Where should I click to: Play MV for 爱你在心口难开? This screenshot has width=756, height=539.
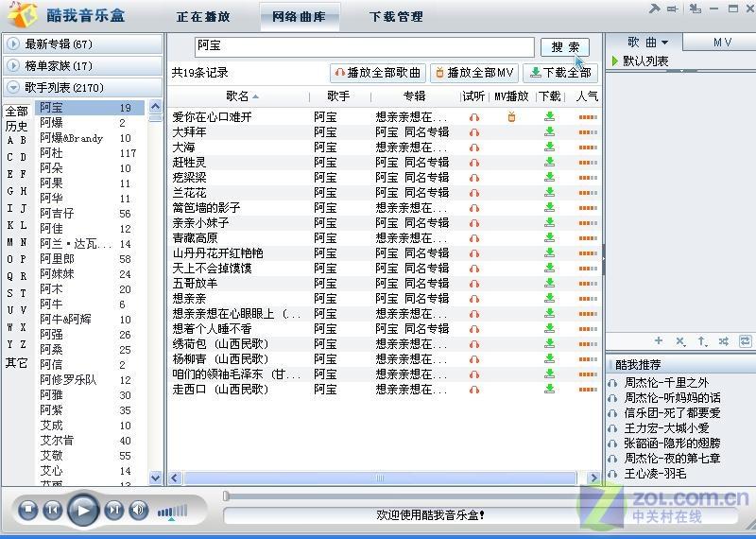click(511, 116)
